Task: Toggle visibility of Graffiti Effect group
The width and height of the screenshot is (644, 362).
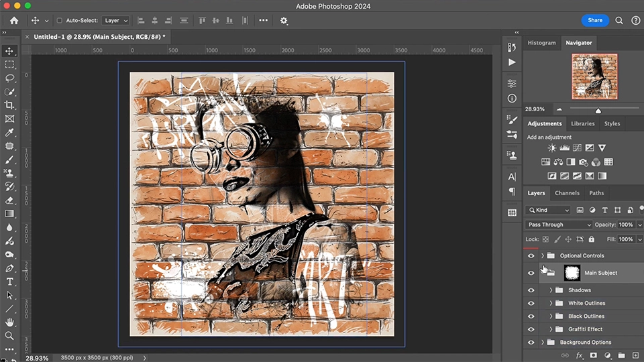Action: [x=531, y=329]
